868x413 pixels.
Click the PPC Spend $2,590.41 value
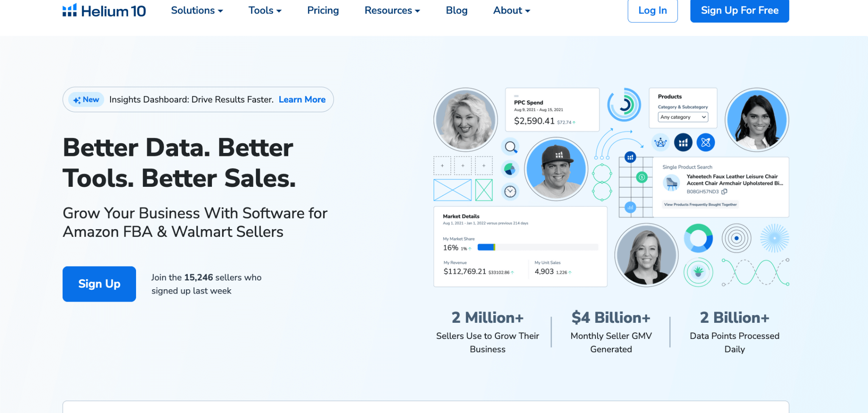pyautogui.click(x=534, y=121)
